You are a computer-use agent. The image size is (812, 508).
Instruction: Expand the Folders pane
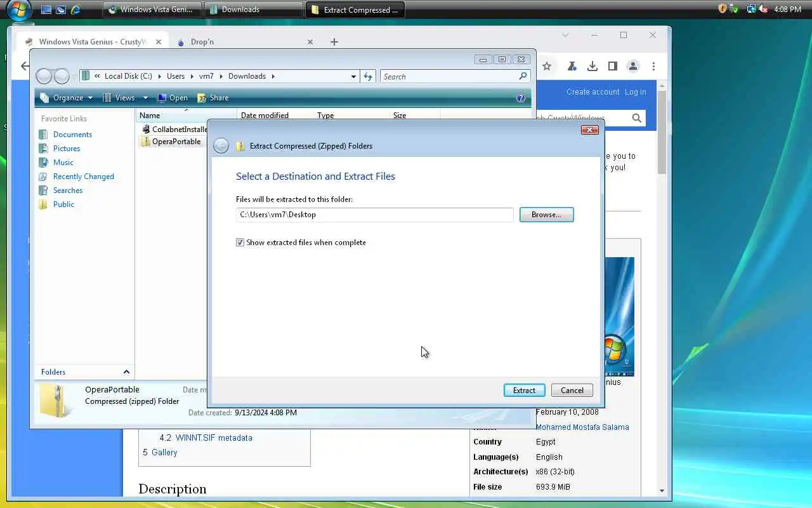tap(84, 372)
